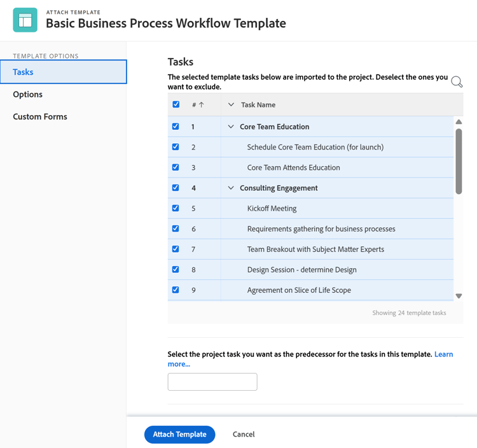Collapse the Core Team Education group

(x=231, y=127)
